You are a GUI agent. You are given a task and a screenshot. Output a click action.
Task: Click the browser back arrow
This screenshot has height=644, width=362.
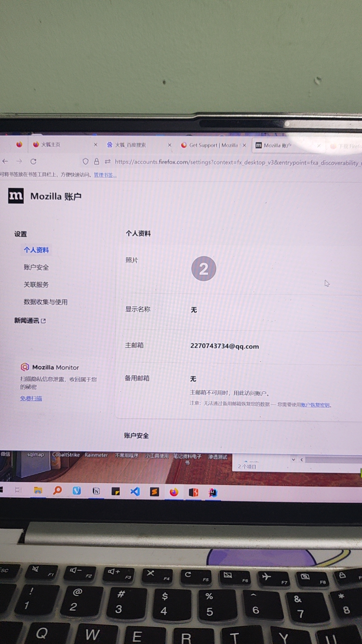pos(5,161)
